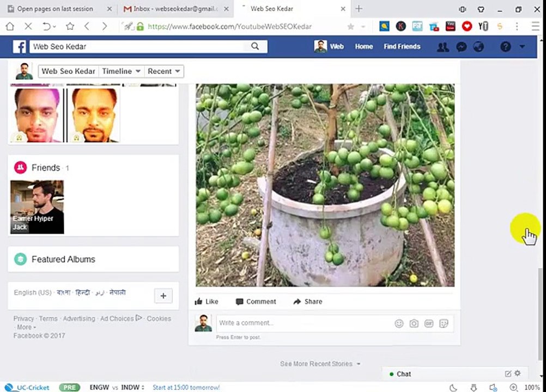Stop page loading with the X icon
Image resolution: width=546 pixels, height=392 pixels.
point(28,27)
